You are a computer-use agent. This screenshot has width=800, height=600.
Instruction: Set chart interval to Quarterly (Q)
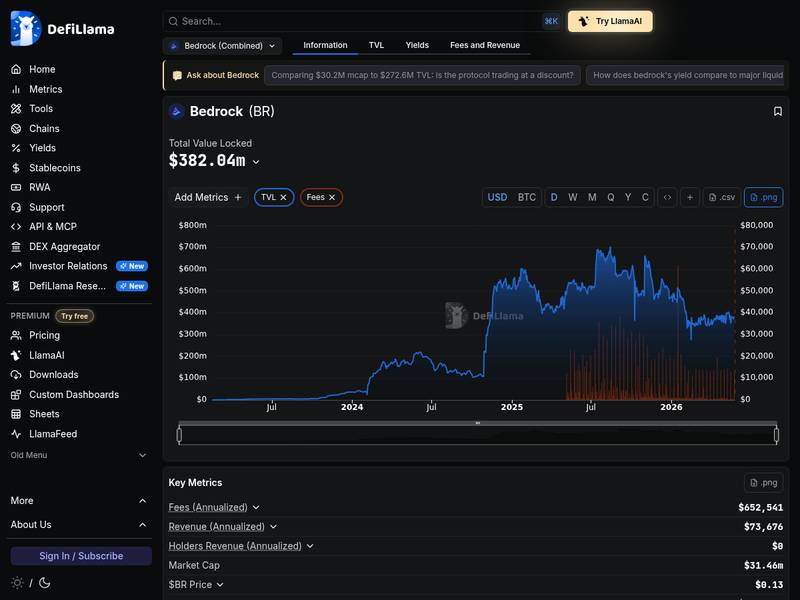pos(610,197)
